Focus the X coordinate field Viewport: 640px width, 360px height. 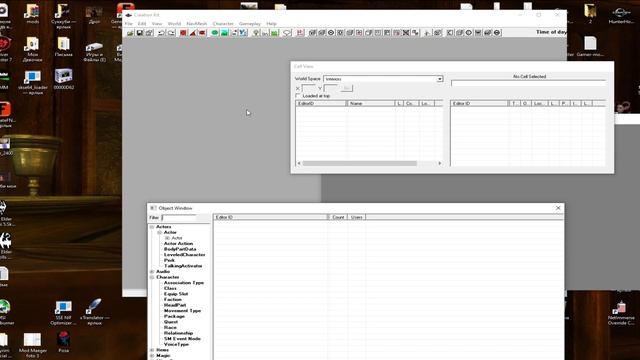[309, 88]
